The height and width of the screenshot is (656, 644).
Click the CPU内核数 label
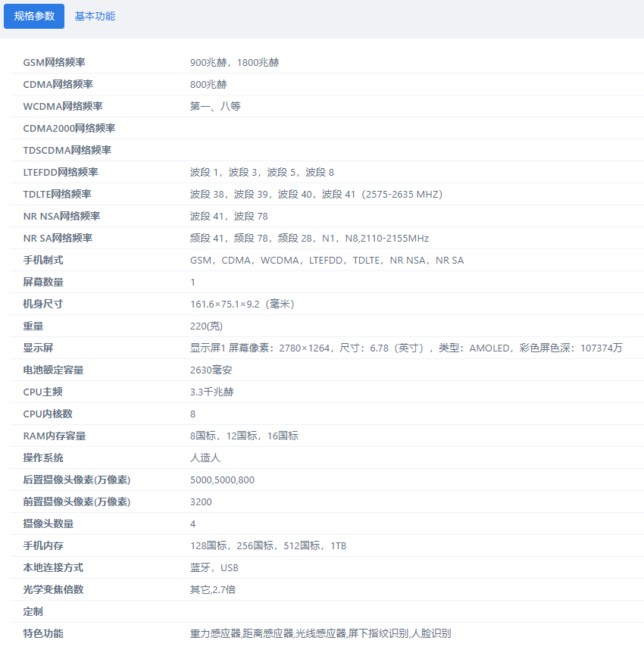[48, 414]
